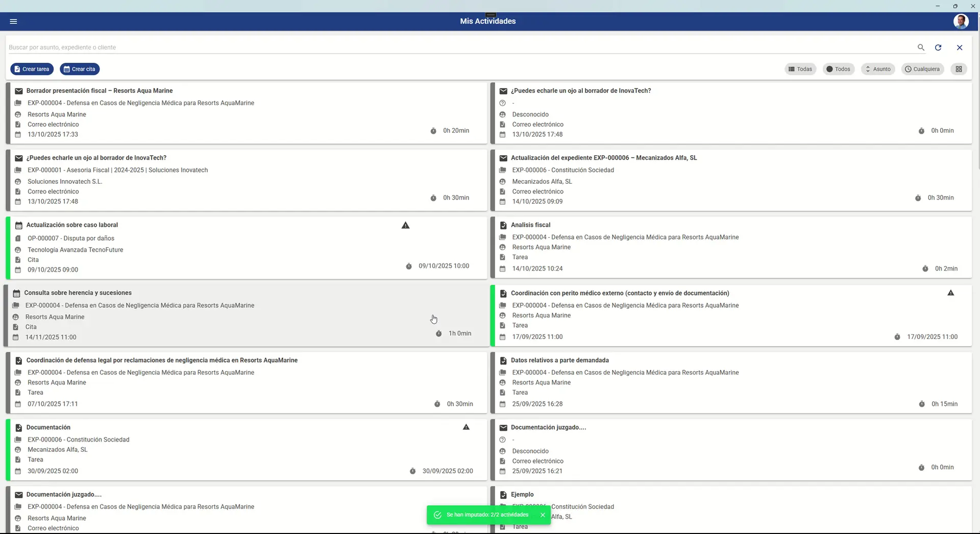The width and height of the screenshot is (980, 534).
Task: Refresh the activities list
Action: (938, 47)
